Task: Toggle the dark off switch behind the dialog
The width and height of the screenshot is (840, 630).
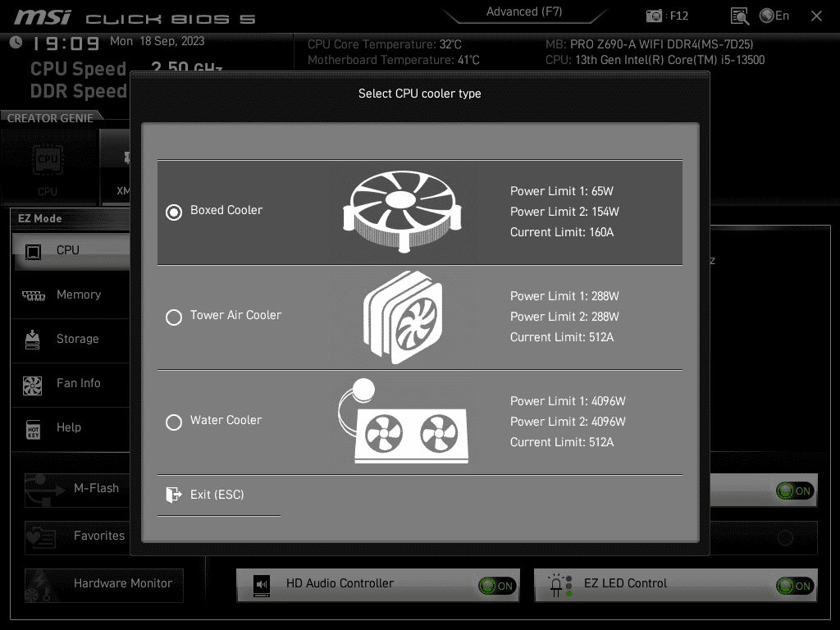Action: [x=785, y=538]
